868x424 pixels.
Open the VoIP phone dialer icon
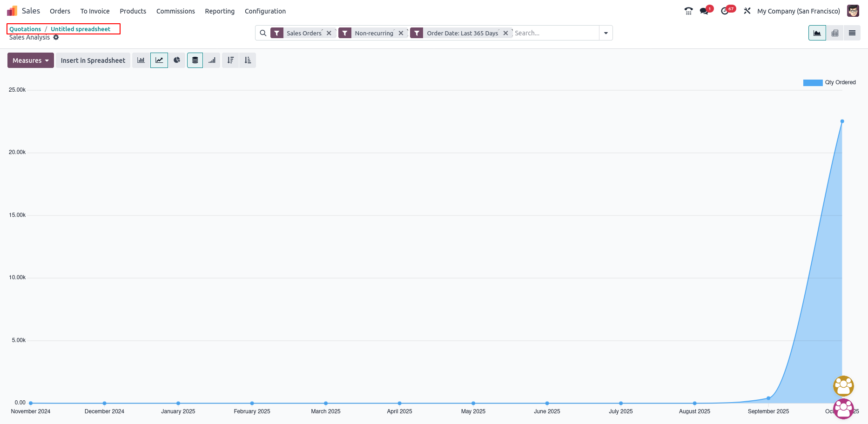click(688, 11)
